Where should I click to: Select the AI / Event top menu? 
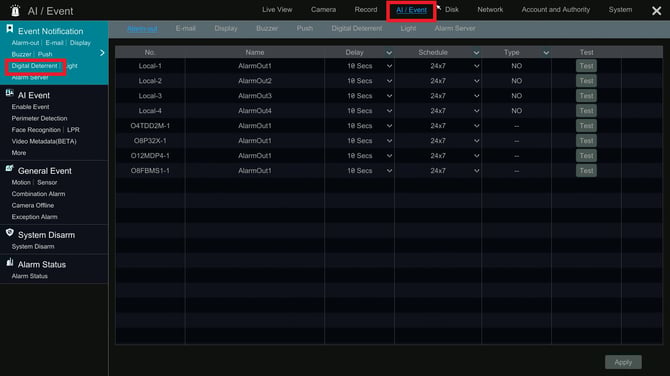[411, 10]
